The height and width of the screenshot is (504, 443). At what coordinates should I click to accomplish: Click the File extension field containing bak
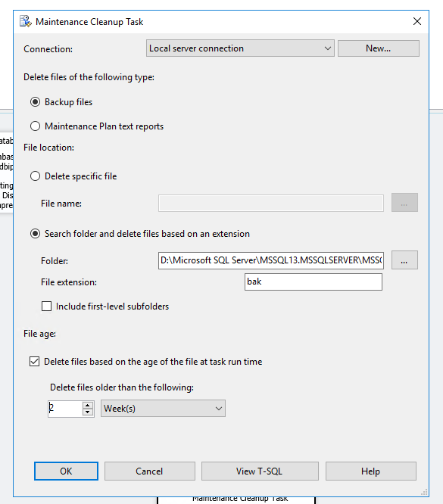click(x=314, y=282)
